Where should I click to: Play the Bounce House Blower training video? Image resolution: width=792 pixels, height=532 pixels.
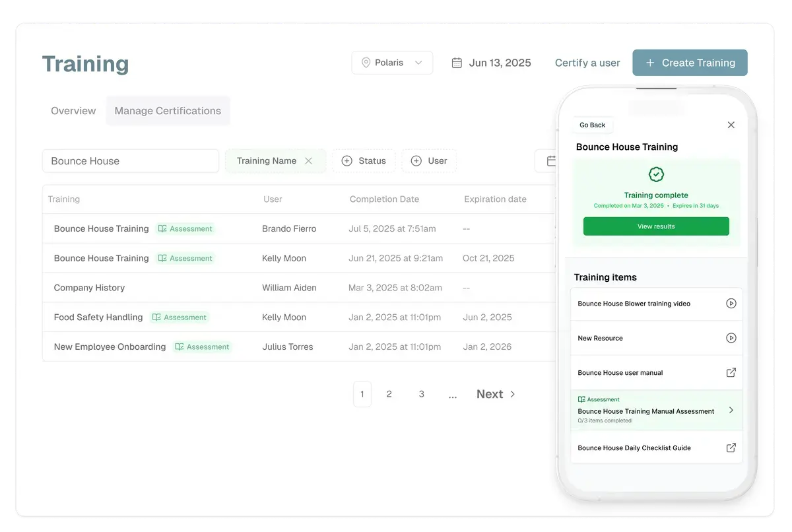coord(731,304)
